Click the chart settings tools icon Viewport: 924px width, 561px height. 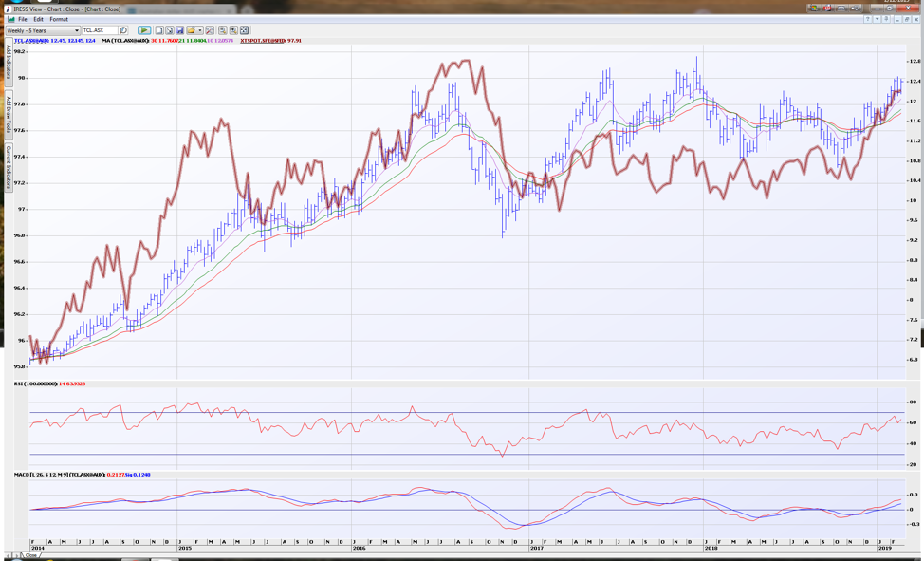pos(210,30)
